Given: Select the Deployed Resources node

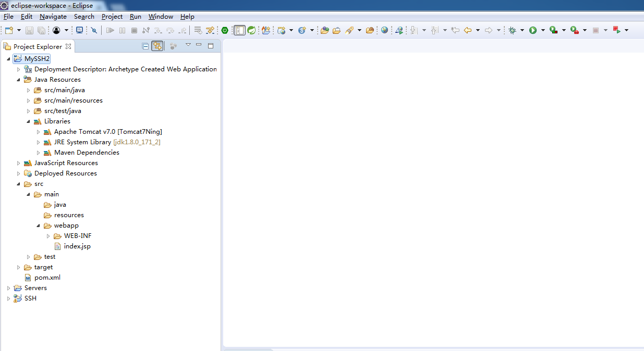Looking at the screenshot, I should (60, 173).
